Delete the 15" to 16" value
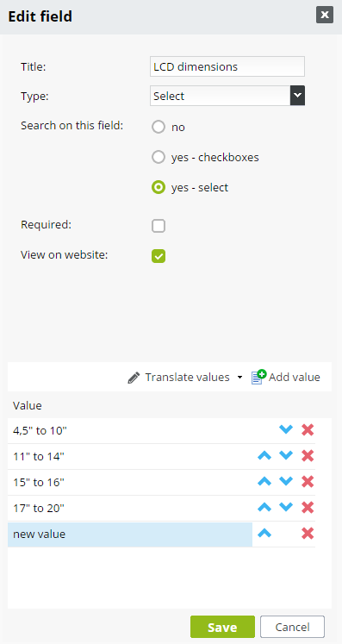This screenshot has height=644, width=342. point(308,482)
